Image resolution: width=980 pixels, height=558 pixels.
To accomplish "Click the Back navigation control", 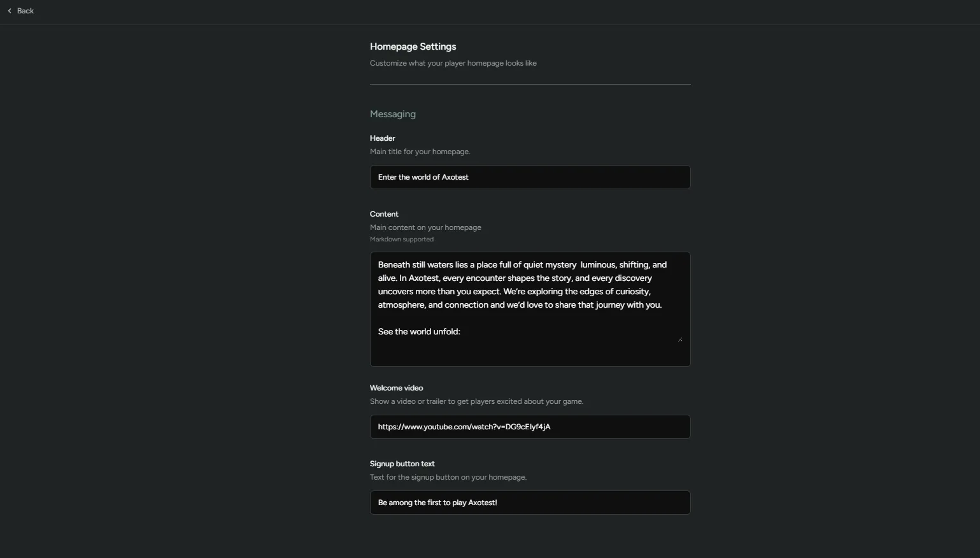I will pos(19,10).
